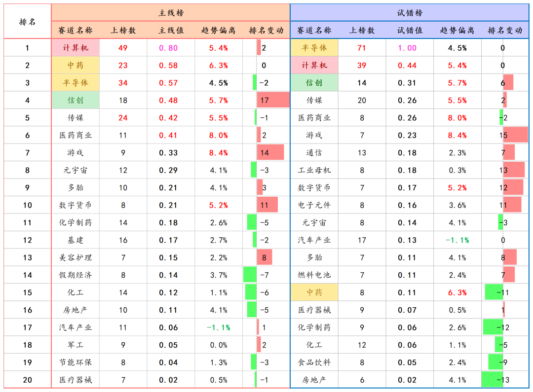Click the green 信创 cell in 主线榜
533x392 pixels.
(76, 101)
